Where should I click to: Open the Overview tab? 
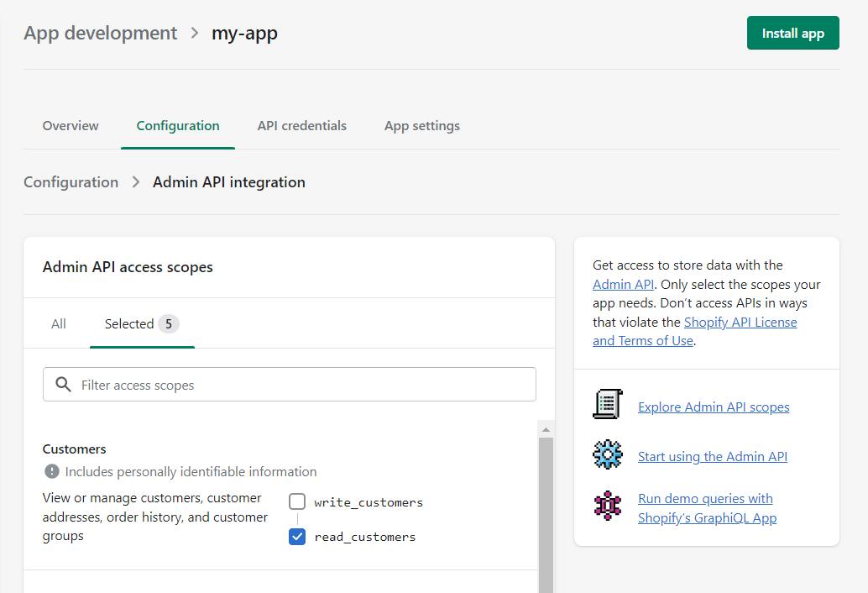click(x=71, y=126)
